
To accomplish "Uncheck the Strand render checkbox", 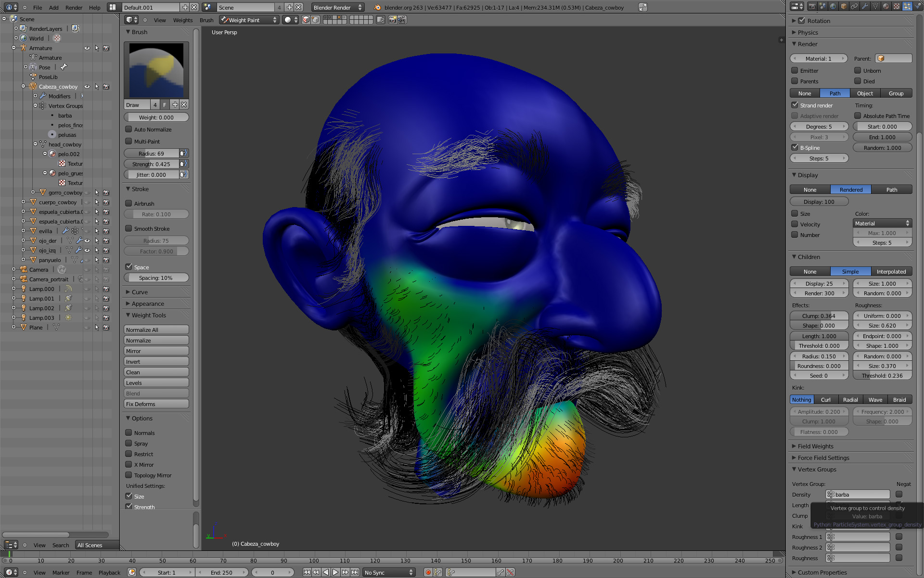I will [795, 105].
